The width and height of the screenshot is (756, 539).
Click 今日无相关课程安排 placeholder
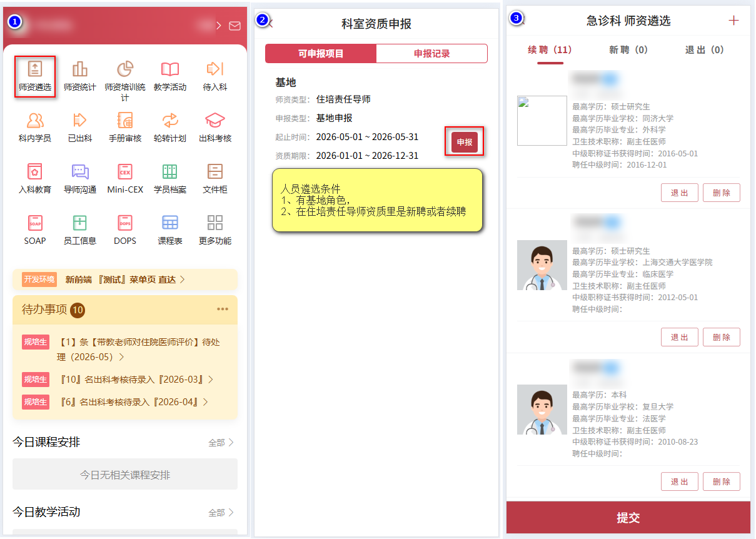(x=125, y=475)
